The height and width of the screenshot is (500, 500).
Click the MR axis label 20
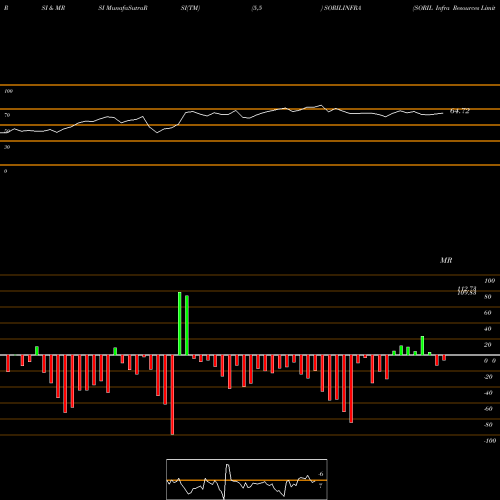pyautogui.click(x=488, y=345)
